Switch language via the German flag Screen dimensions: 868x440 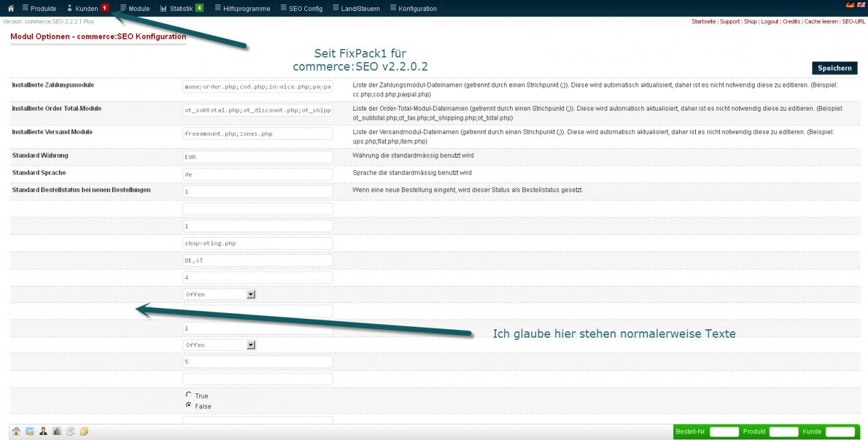coord(850,5)
